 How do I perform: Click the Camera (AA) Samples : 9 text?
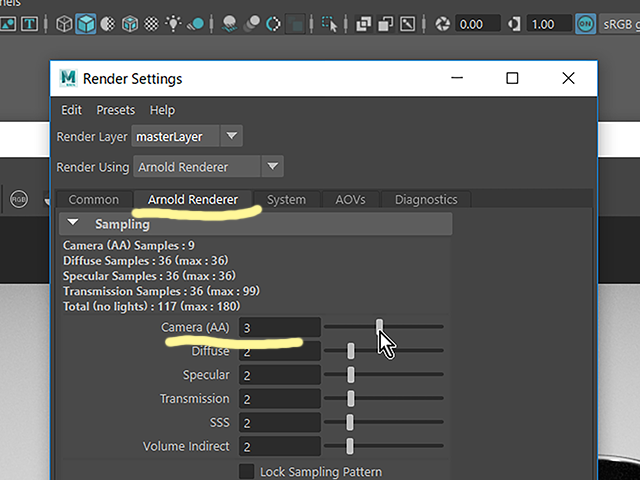(x=129, y=245)
